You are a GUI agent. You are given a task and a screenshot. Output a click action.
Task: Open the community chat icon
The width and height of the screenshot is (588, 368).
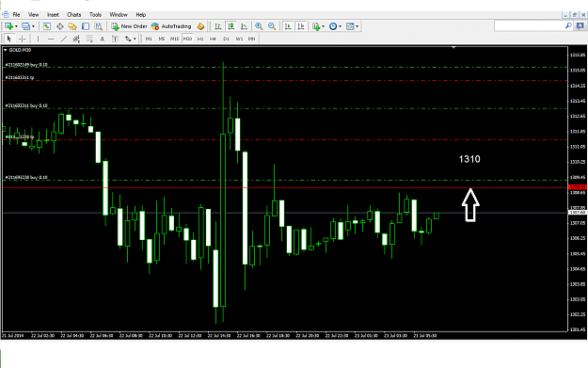pos(580,26)
